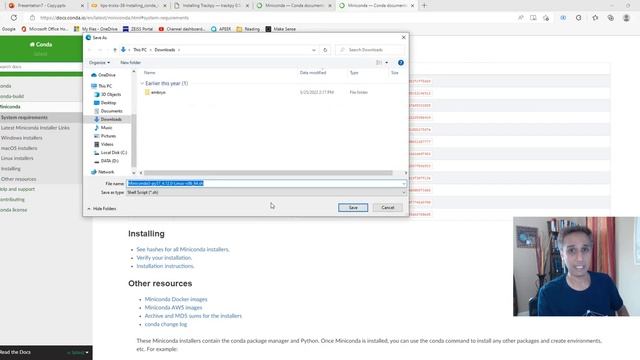Switch to the Installing Trackpy tab

pos(211,6)
